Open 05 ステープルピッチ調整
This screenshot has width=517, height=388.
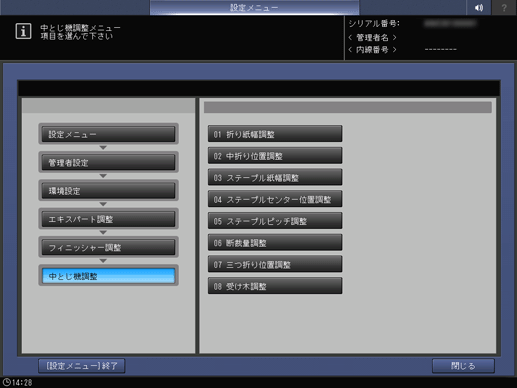point(275,221)
